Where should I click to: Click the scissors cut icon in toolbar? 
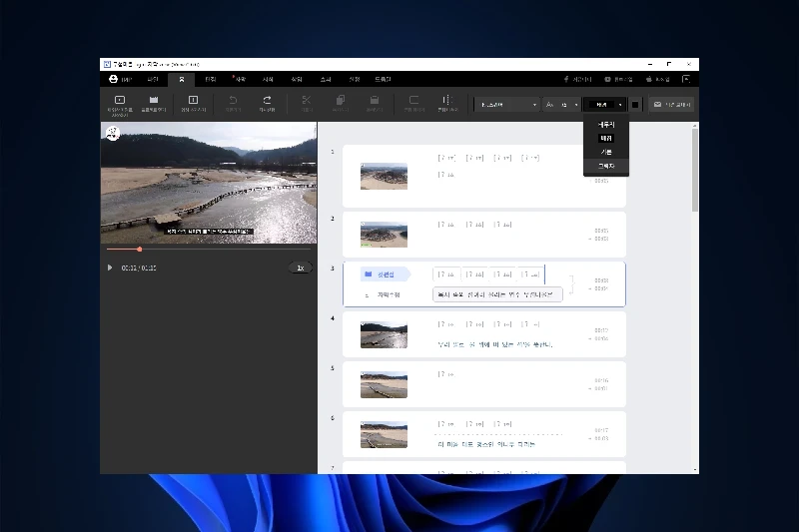coord(306,101)
